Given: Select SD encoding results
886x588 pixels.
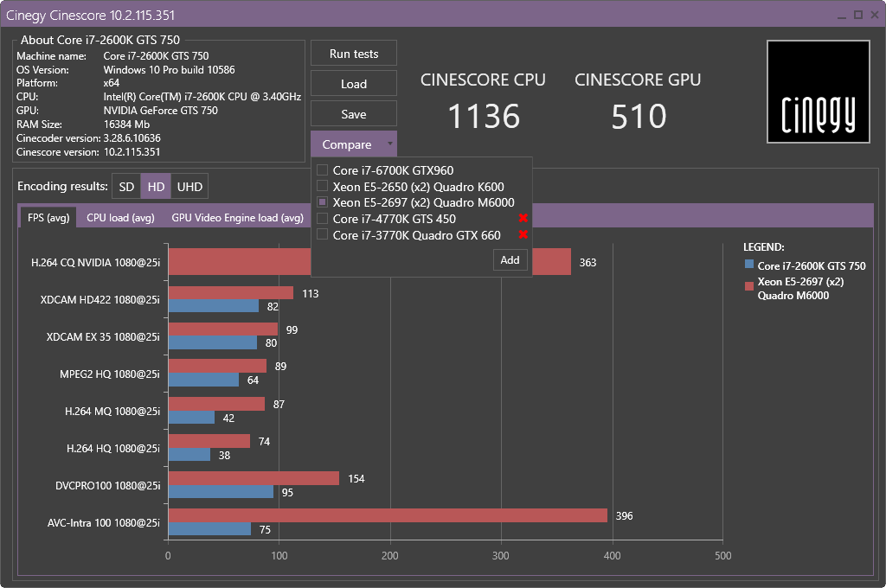Looking at the screenshot, I should point(126,187).
